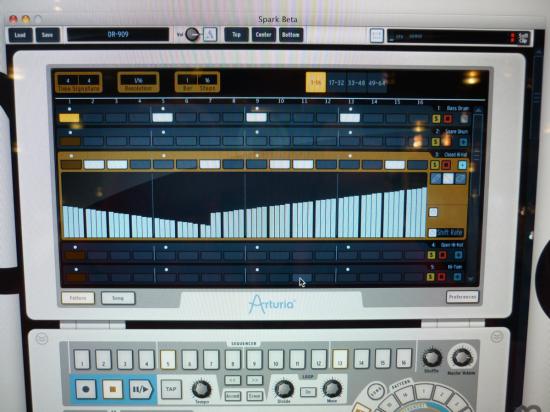This screenshot has height=412, width=550.
Task: Switch to steps 33-48 page
Action: (356, 83)
